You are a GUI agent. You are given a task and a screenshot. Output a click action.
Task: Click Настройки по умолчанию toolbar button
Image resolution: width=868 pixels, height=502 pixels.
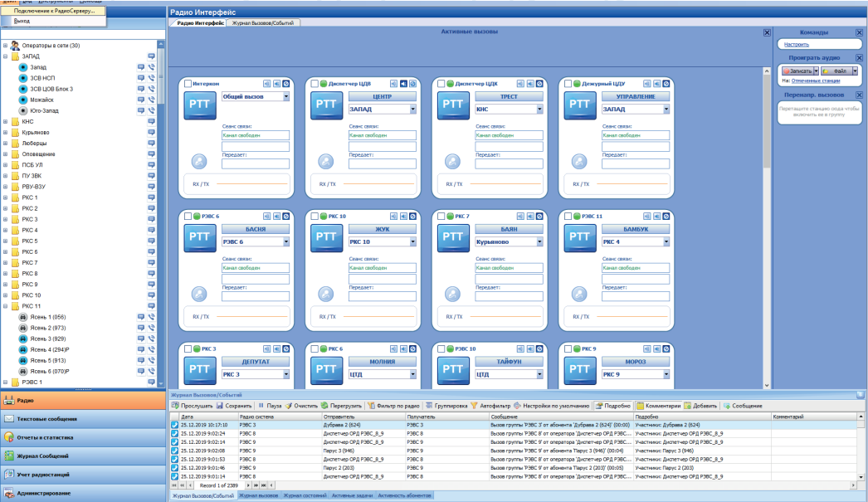coord(551,406)
